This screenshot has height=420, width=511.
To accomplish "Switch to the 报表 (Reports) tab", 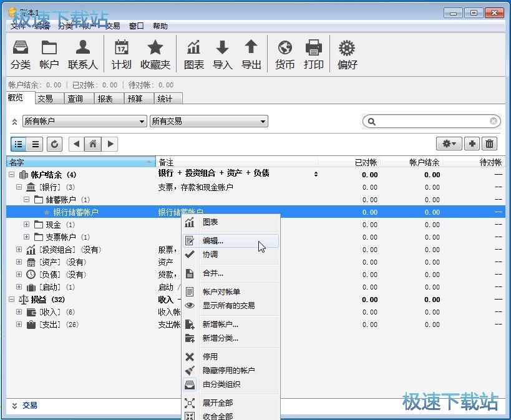I will click(105, 99).
